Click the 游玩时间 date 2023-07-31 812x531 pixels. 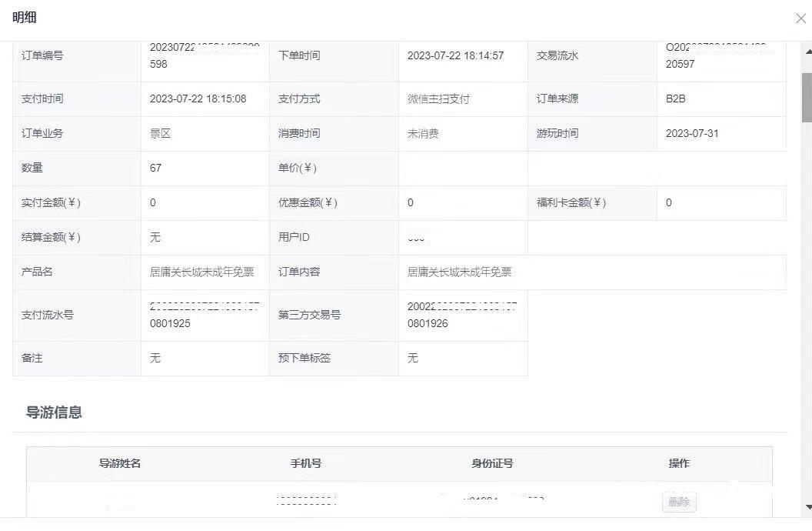[692, 133]
